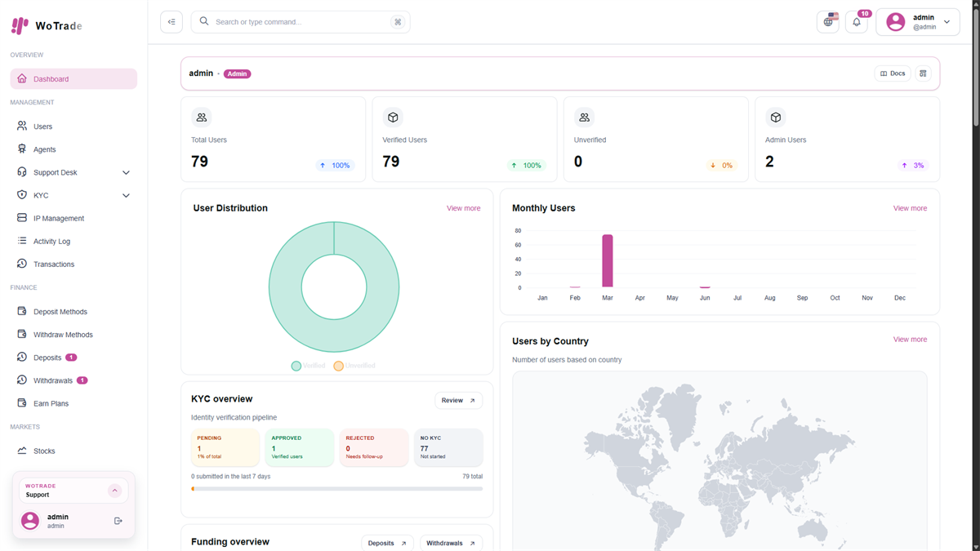Go to Activity Log page
This screenshot has width=980, height=551.
(73, 241)
